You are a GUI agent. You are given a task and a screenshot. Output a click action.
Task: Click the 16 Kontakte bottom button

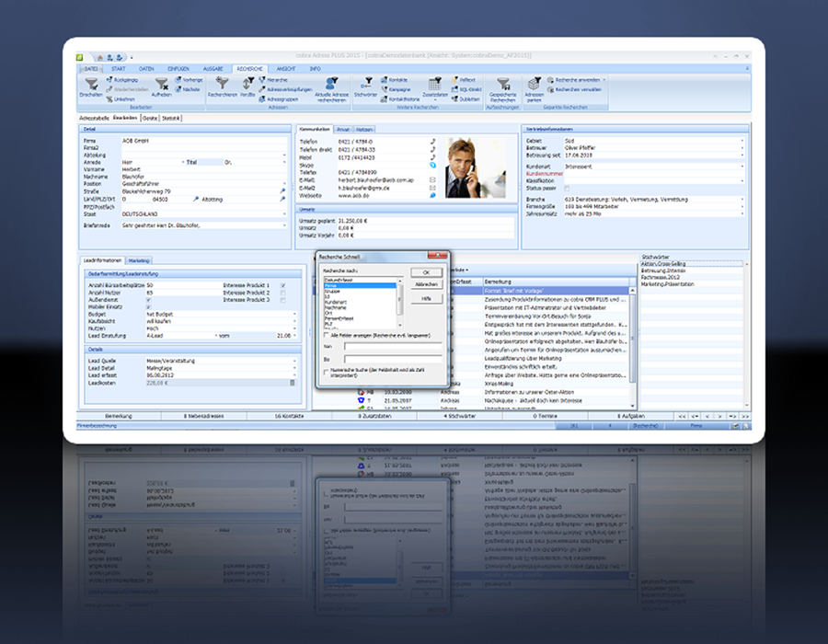290,416
